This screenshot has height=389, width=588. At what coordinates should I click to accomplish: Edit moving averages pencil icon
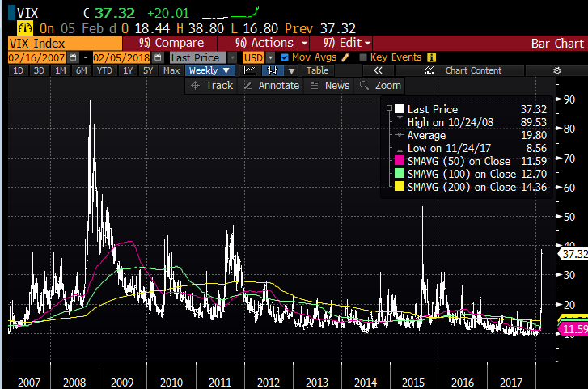(x=345, y=57)
